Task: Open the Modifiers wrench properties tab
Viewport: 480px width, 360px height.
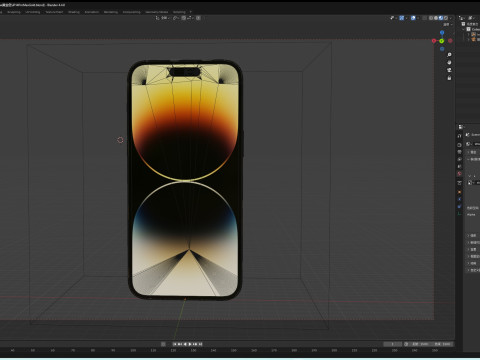Action: pyautogui.click(x=459, y=199)
